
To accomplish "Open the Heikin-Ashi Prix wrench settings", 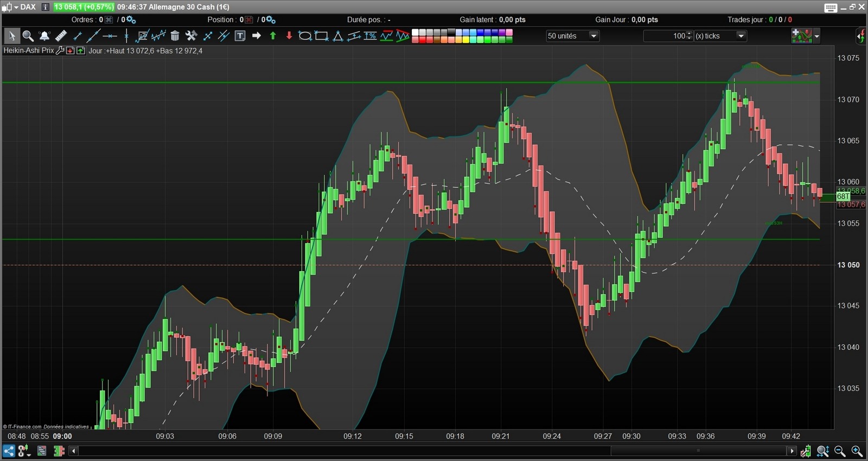I will (60, 50).
